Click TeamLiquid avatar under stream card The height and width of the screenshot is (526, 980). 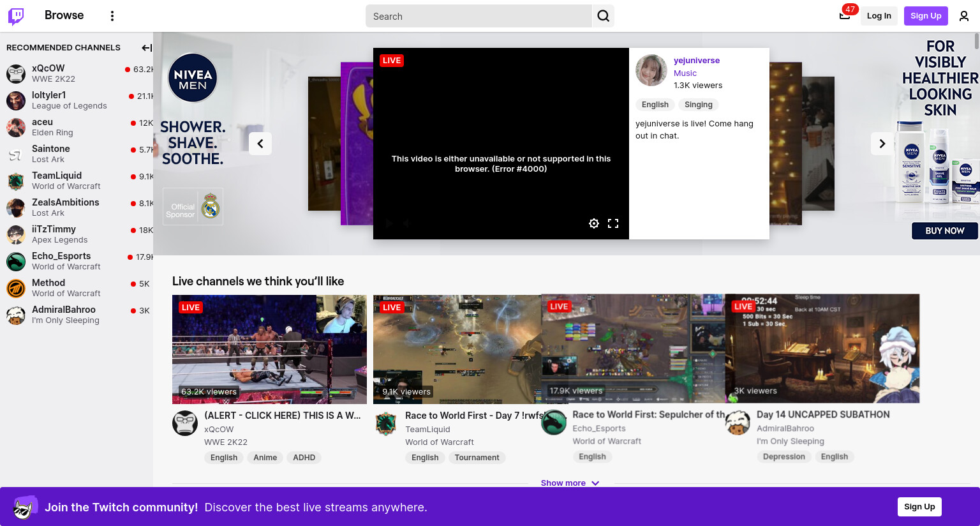click(386, 423)
